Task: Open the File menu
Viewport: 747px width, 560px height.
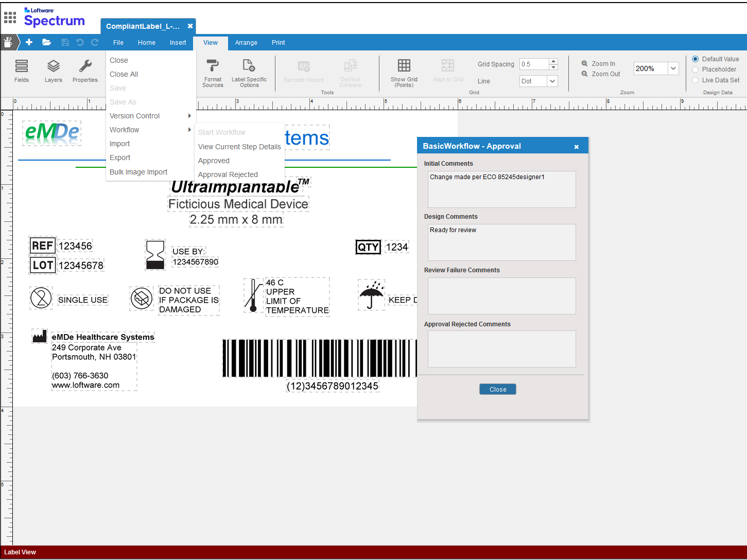Action: click(x=118, y=43)
